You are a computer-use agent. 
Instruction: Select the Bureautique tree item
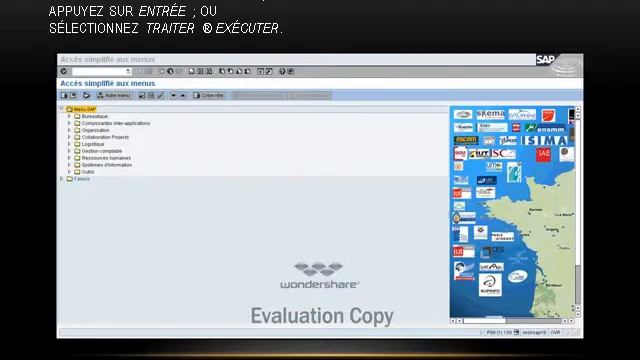point(95,116)
